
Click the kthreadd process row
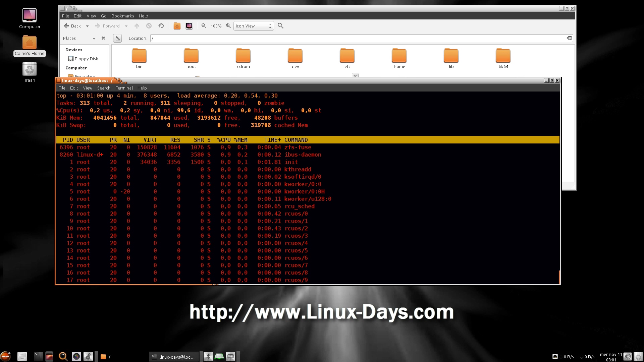[308, 169]
